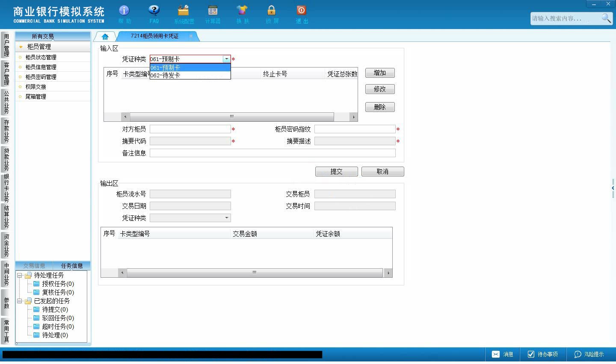Switch to 存款业务 side tab

point(6,131)
